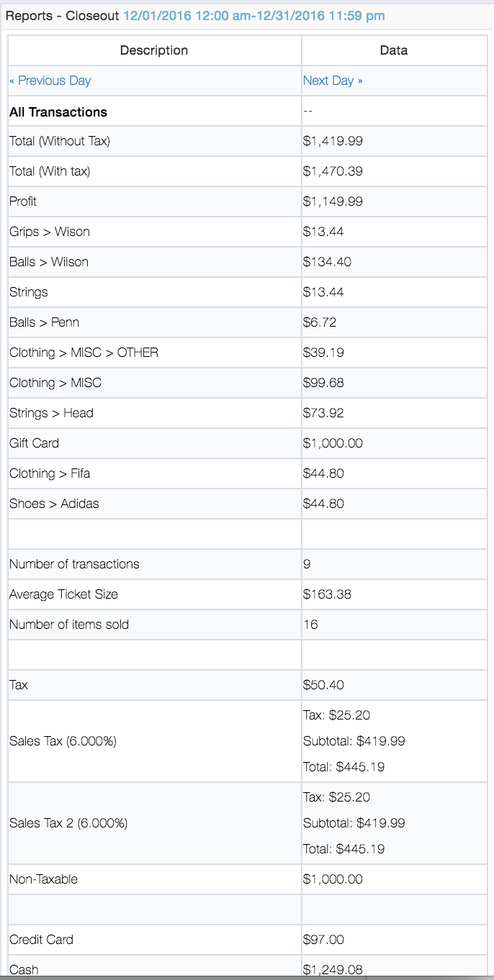Image resolution: width=494 pixels, height=980 pixels.
Task: Select the Total (Without Tax) value $1,419.99
Action: coord(333,141)
